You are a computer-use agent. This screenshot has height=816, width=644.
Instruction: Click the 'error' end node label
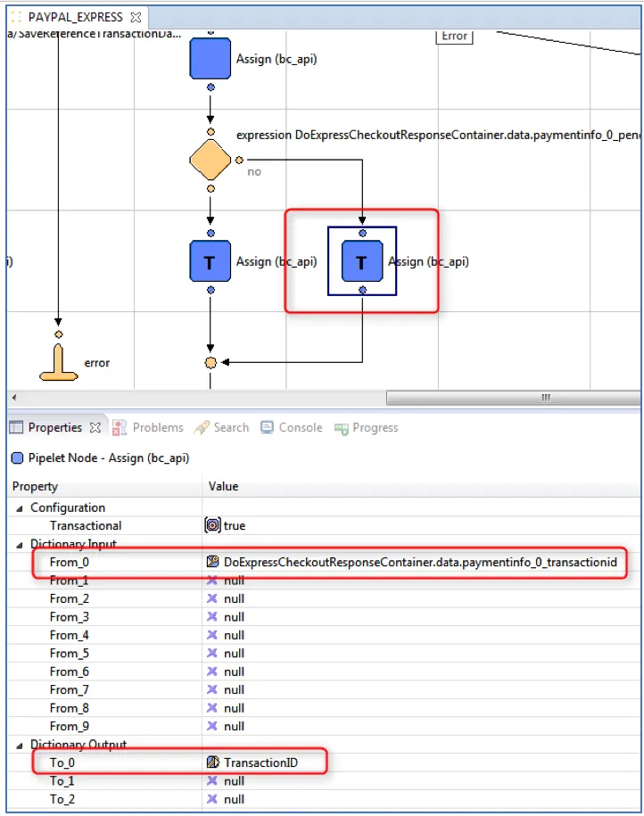click(x=97, y=363)
